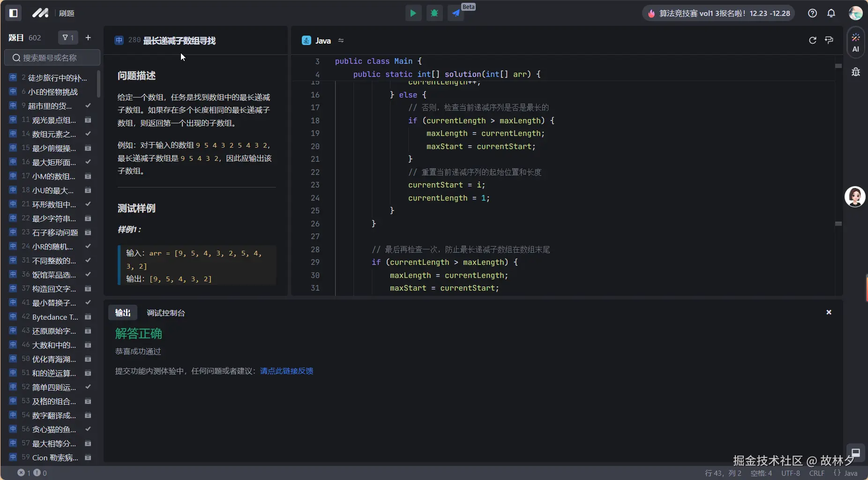Click the green Run code button

click(413, 13)
